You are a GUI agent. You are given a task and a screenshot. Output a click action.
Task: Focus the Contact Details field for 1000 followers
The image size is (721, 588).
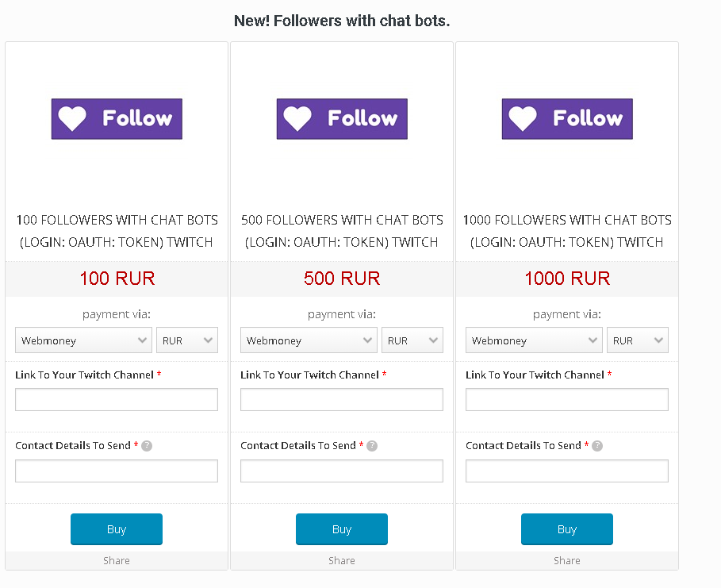(567, 471)
